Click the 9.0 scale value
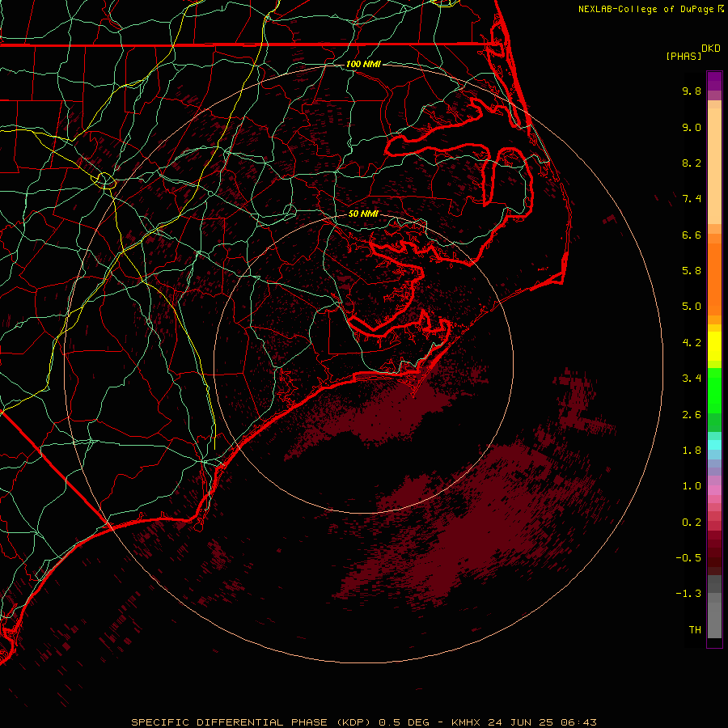Image resolution: width=728 pixels, height=728 pixels. pos(692,127)
